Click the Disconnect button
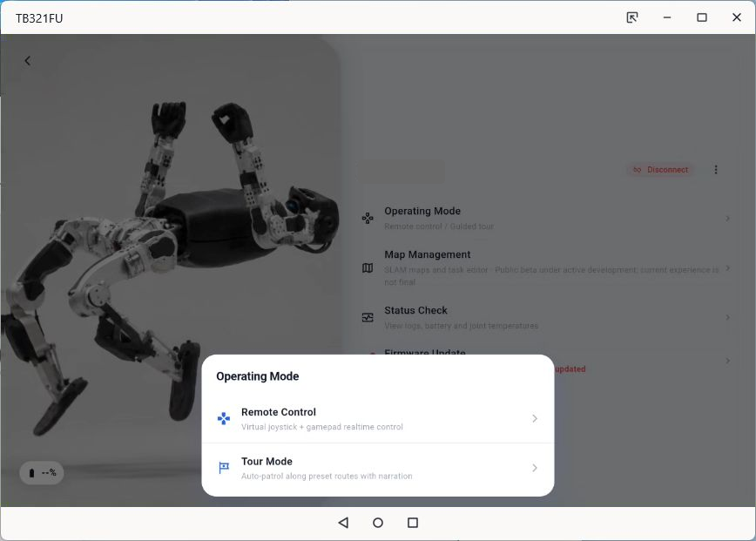 pos(660,170)
